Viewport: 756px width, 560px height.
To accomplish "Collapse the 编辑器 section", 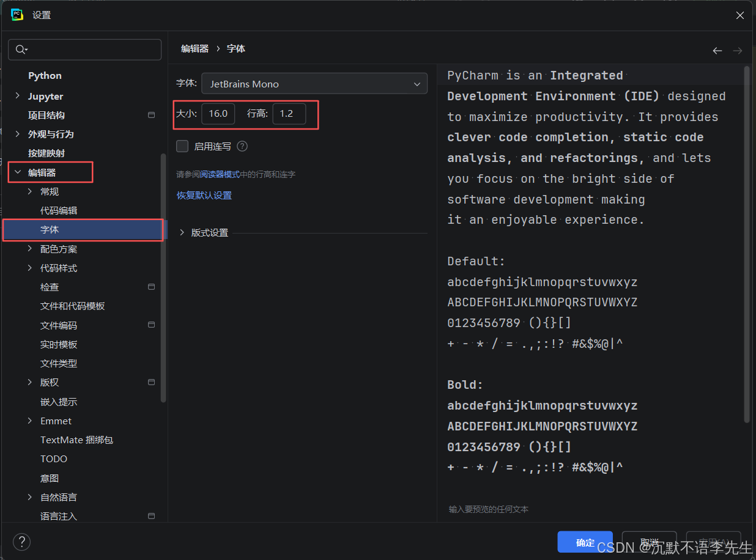I will coord(17,172).
